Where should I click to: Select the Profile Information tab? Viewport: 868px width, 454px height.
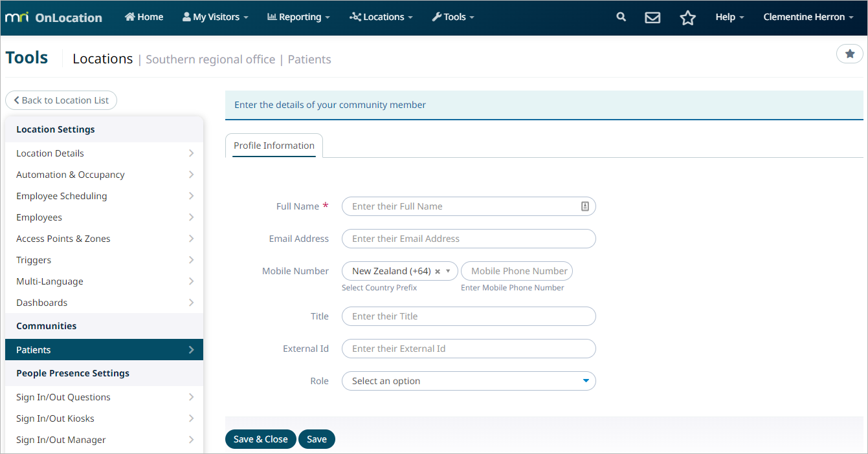(x=274, y=146)
